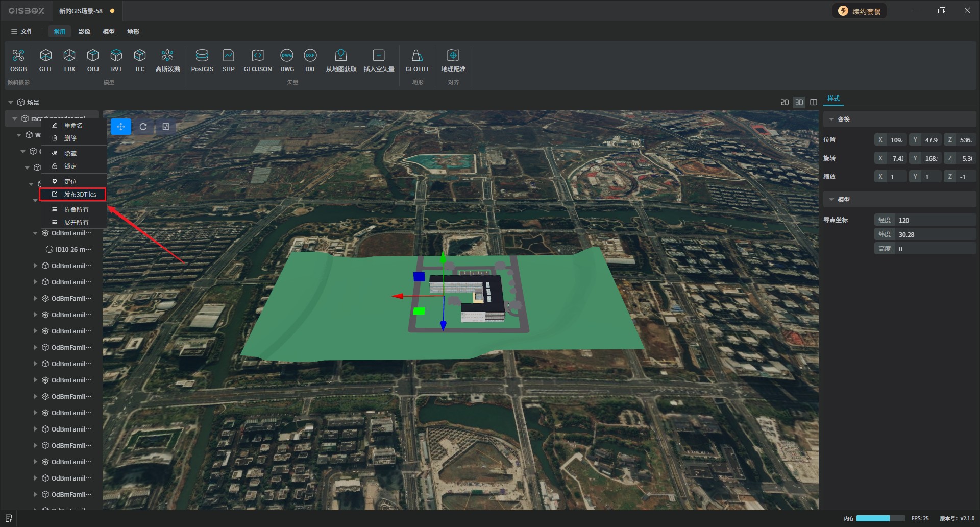Screen dimensions: 980x527
Task: Activate the move gizmo tool in viewport
Action: click(x=121, y=127)
